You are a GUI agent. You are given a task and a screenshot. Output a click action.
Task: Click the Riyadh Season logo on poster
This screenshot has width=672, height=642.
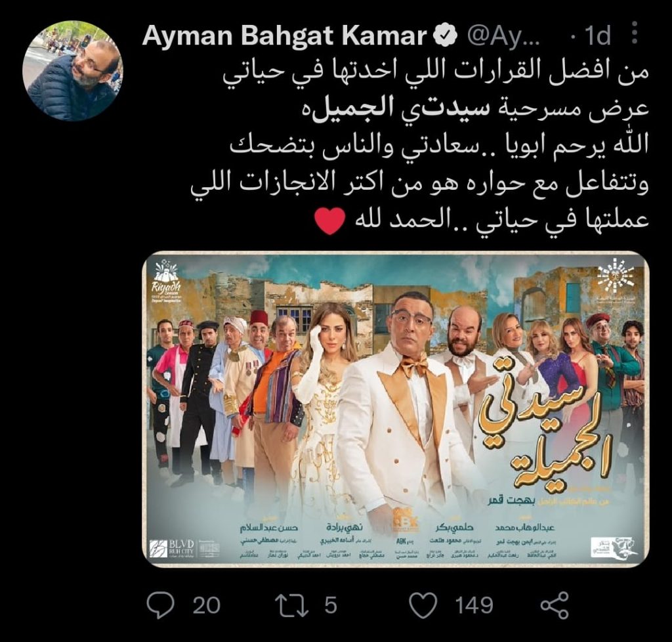(x=167, y=282)
